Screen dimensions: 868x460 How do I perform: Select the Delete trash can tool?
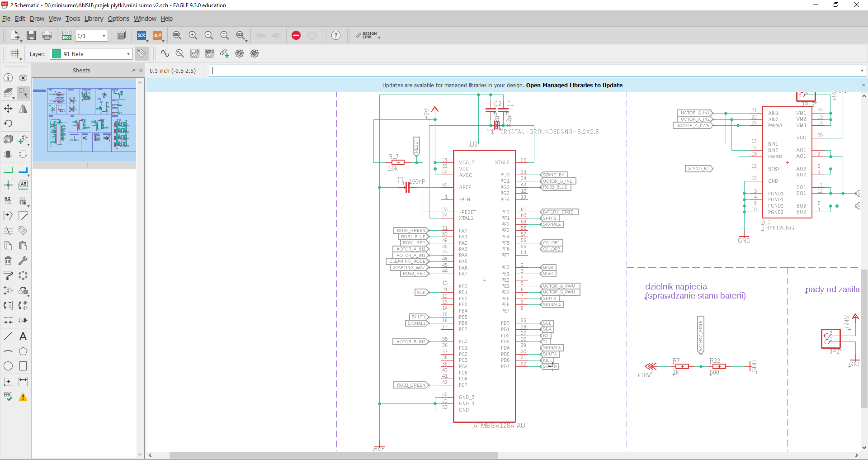[8, 261]
